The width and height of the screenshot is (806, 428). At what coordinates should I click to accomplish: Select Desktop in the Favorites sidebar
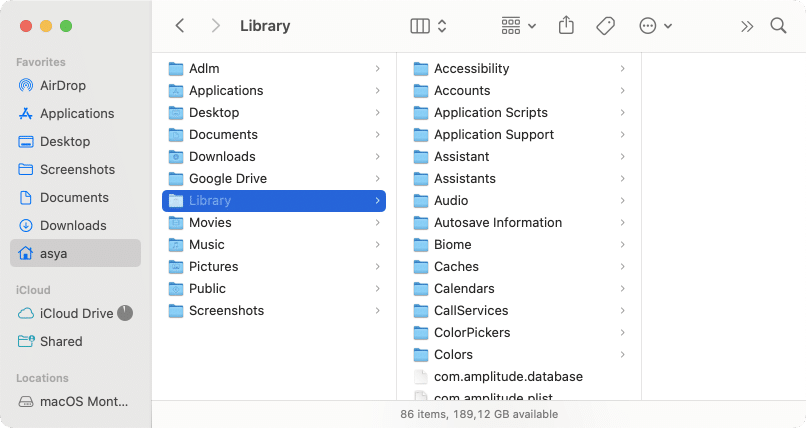[75, 141]
